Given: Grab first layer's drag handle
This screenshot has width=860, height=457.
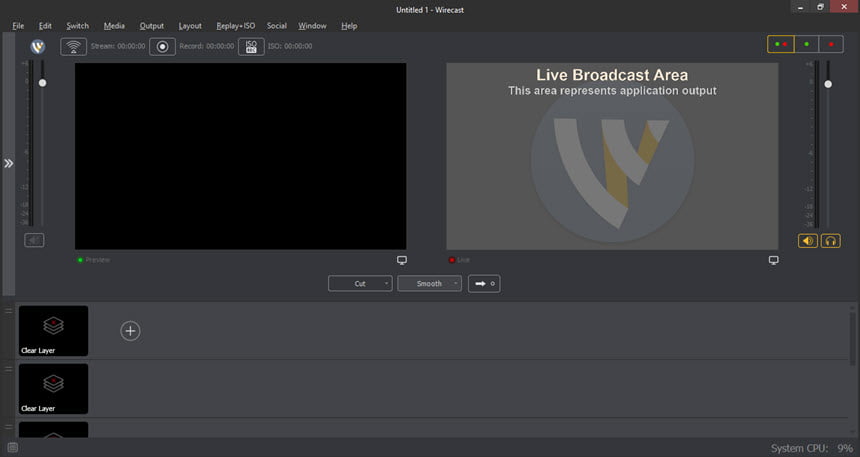Looking at the screenshot, I should click(x=8, y=311).
